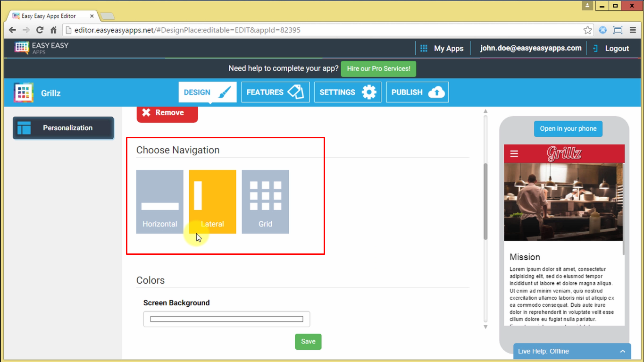This screenshot has width=644, height=362.
Task: Select Horizontal navigation layout
Action: point(160,202)
